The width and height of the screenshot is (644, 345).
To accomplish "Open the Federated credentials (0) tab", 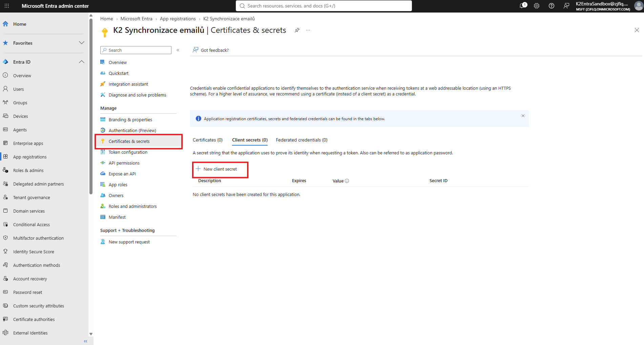I will tap(302, 140).
